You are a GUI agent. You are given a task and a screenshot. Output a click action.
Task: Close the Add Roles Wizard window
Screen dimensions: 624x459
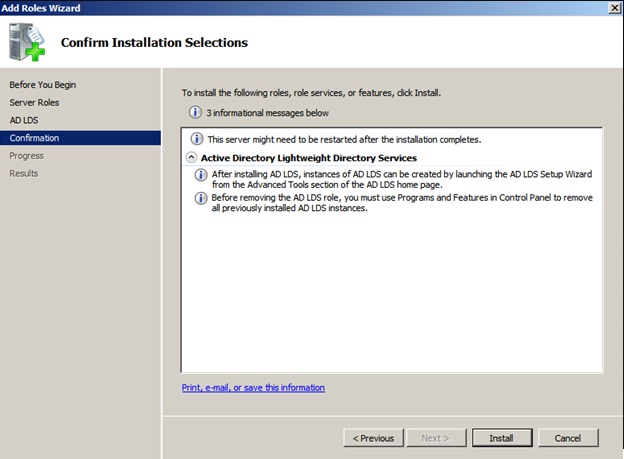click(x=615, y=8)
